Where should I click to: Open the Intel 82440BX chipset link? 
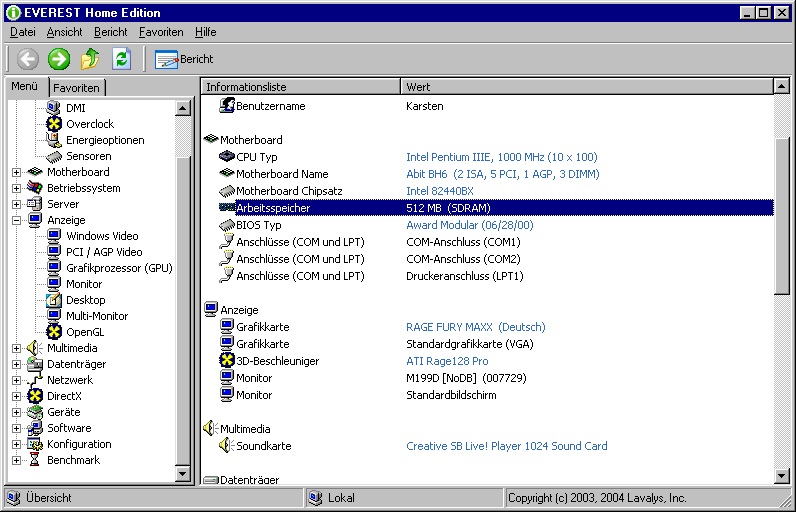pyautogui.click(x=440, y=191)
